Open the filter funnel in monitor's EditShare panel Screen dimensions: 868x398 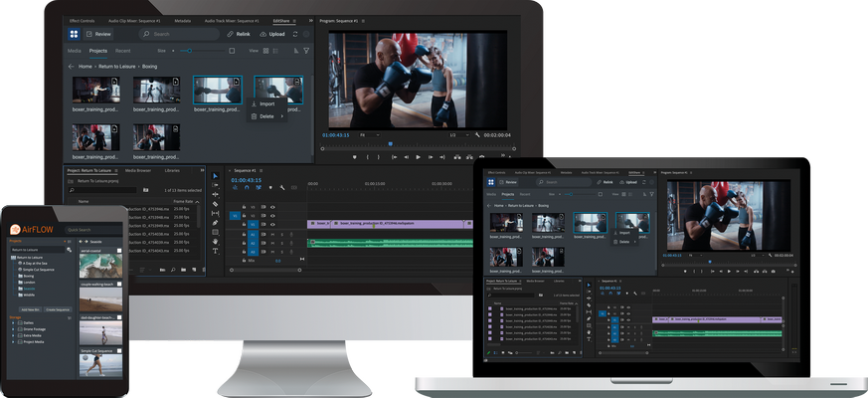click(306, 51)
